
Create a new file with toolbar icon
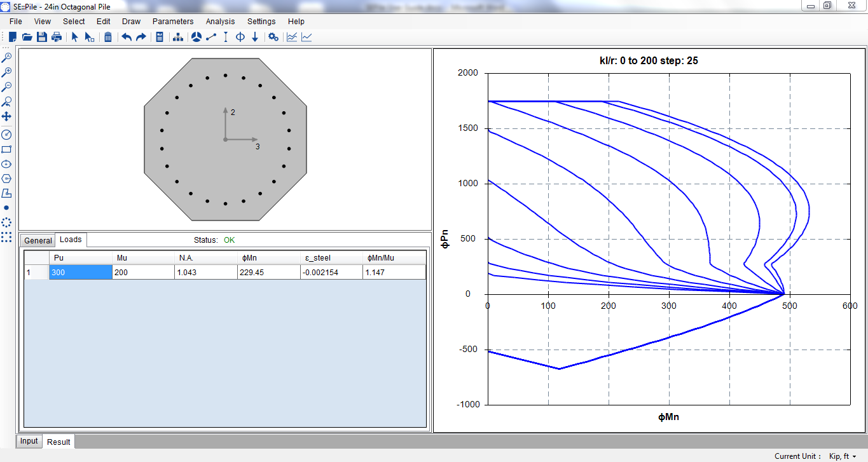tap(12, 37)
